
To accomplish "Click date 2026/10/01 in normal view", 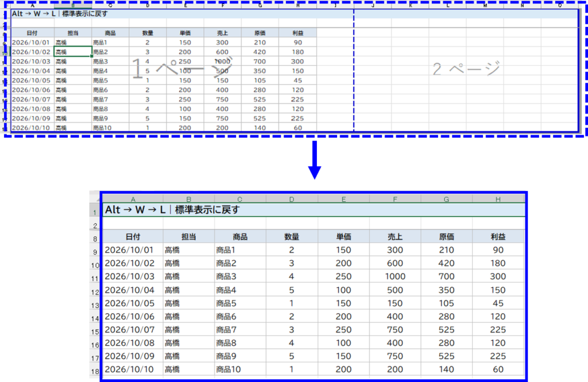I will (x=133, y=250).
